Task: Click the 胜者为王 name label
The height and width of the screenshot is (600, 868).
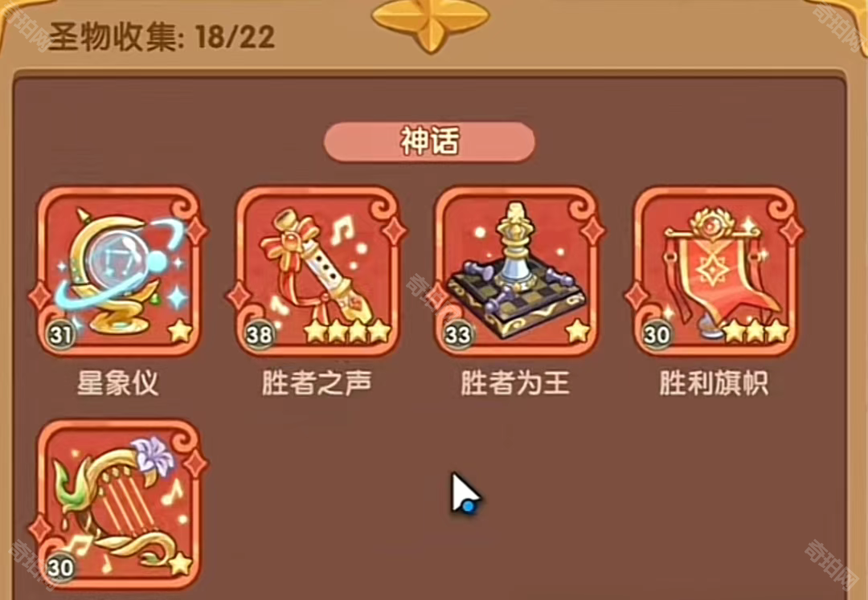Action: [515, 382]
